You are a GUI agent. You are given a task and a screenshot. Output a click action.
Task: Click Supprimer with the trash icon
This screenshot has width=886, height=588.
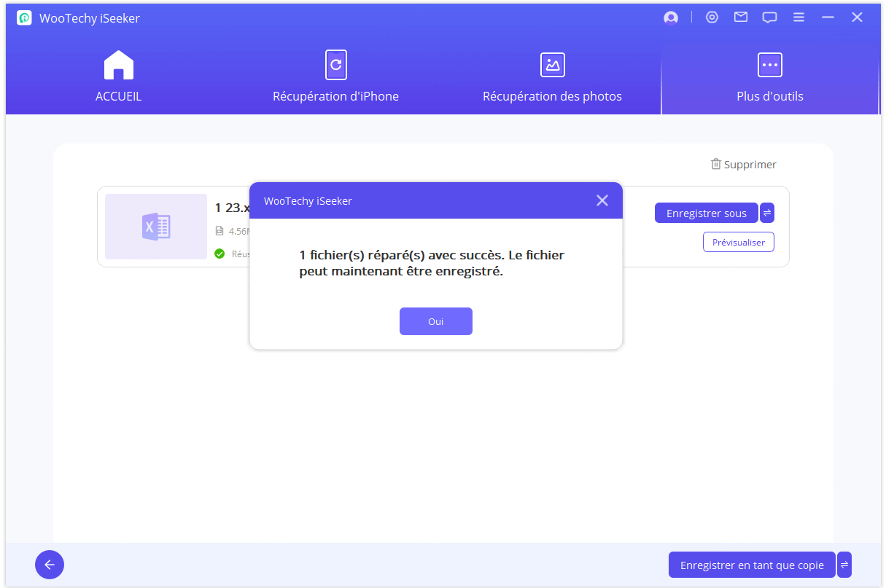743,165
